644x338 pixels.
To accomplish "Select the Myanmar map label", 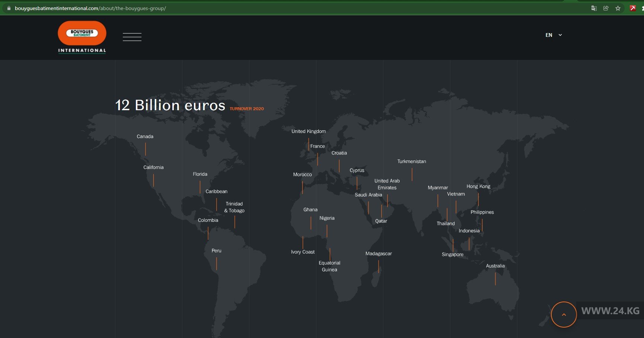I will coord(438,188).
